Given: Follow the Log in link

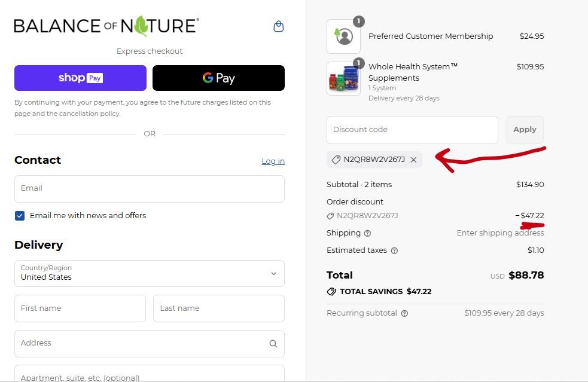Looking at the screenshot, I should tap(273, 161).
